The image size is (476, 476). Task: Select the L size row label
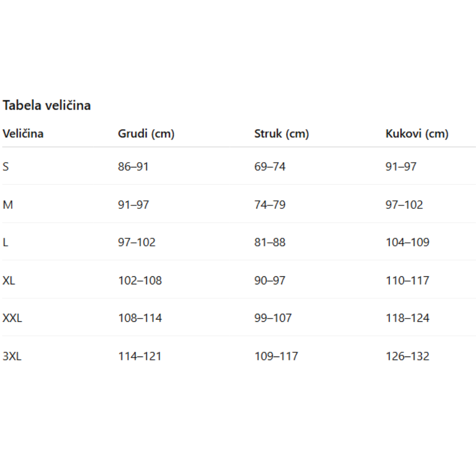click(x=5, y=242)
